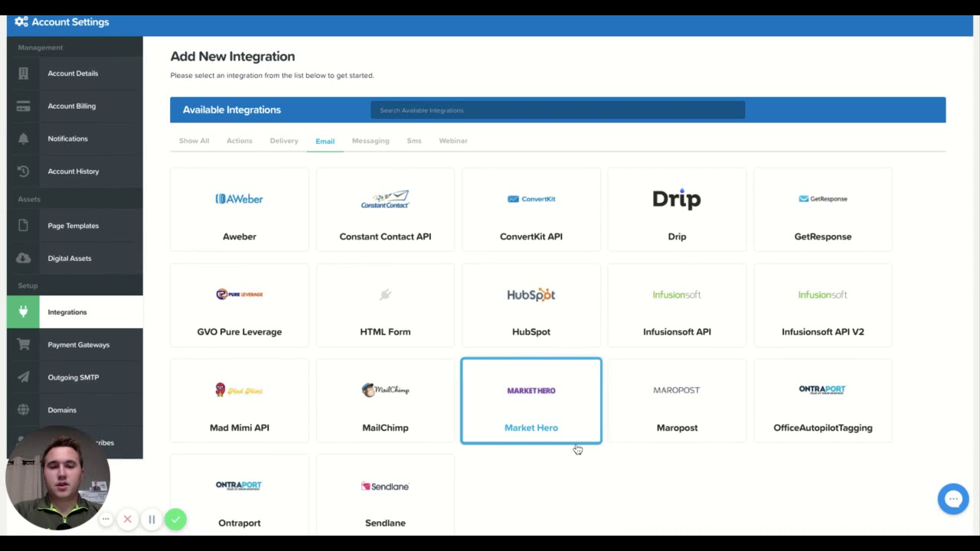
Task: Select the Email tab
Action: [325, 142]
